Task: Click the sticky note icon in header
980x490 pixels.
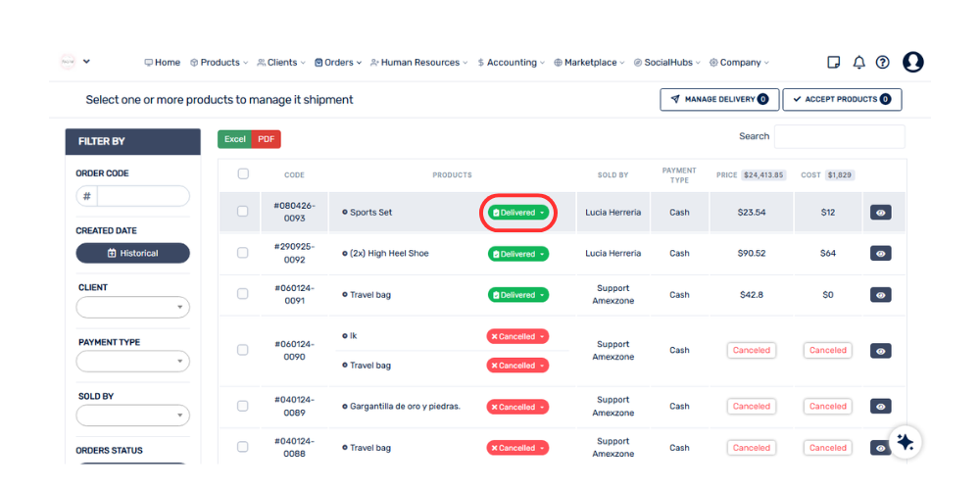Action: point(834,63)
